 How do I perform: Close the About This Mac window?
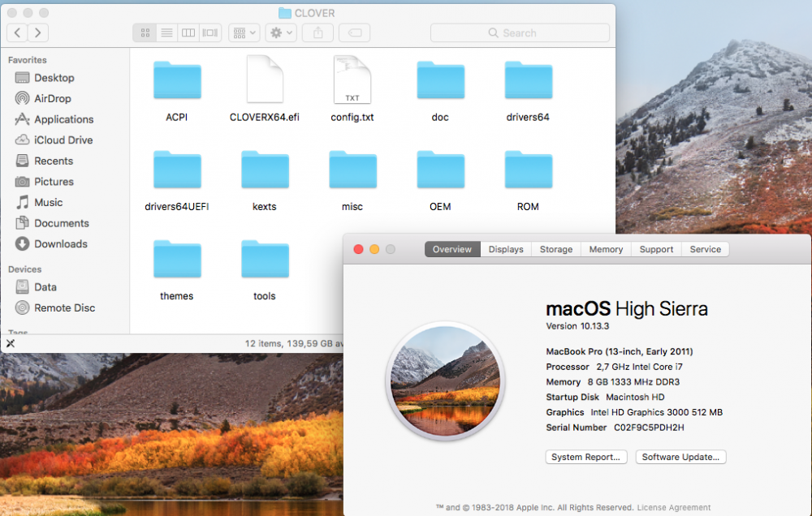click(x=358, y=249)
